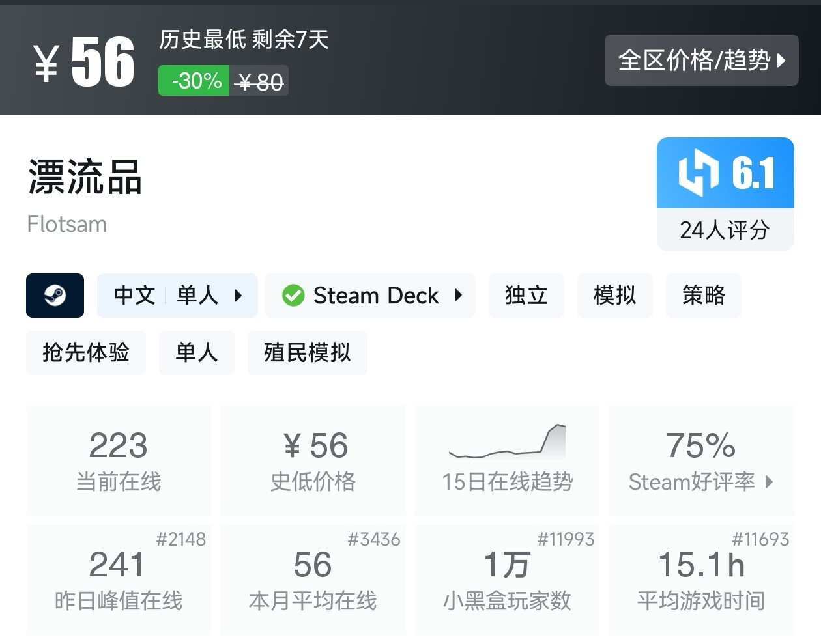The width and height of the screenshot is (821, 644).
Task: Click the English name Flotsam
Action: pyautogui.click(x=66, y=224)
